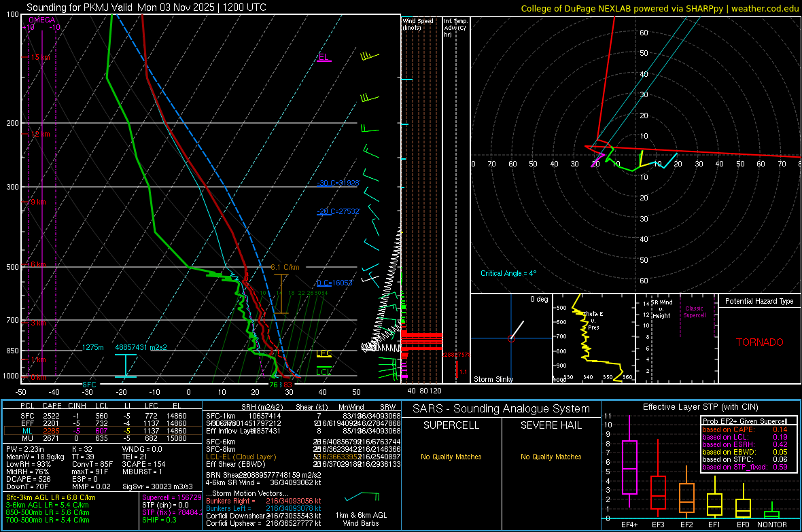Screen dimensions: 802x532
Task: Click the ConvT = 85F value
Action: 92,464
